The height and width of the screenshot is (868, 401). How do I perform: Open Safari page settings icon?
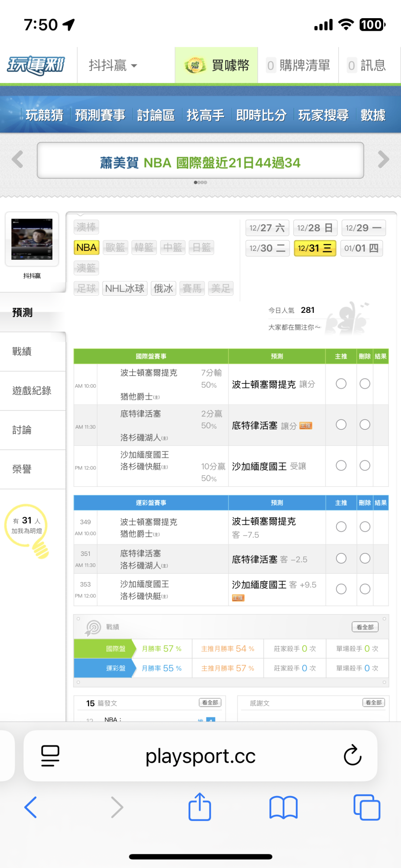click(50, 756)
